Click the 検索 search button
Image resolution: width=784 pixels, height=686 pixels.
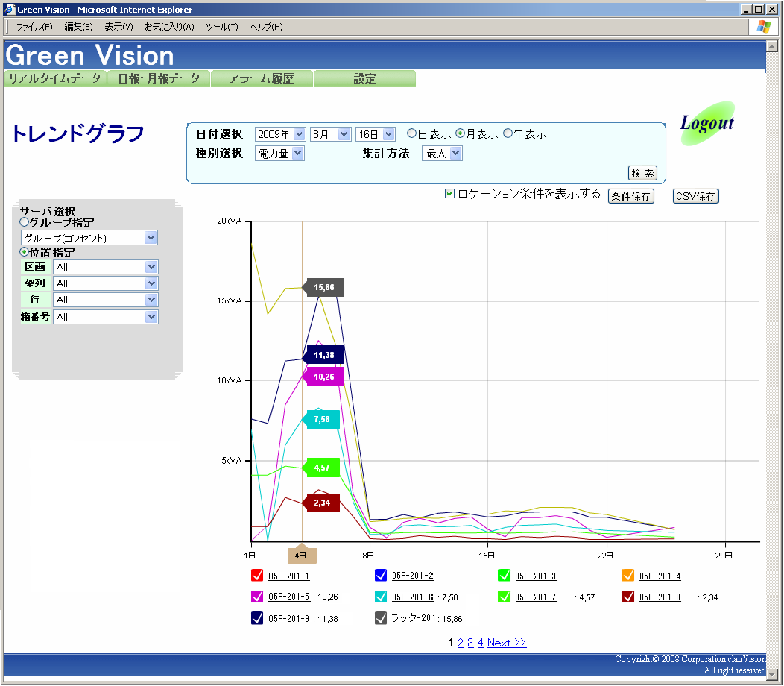pos(642,173)
